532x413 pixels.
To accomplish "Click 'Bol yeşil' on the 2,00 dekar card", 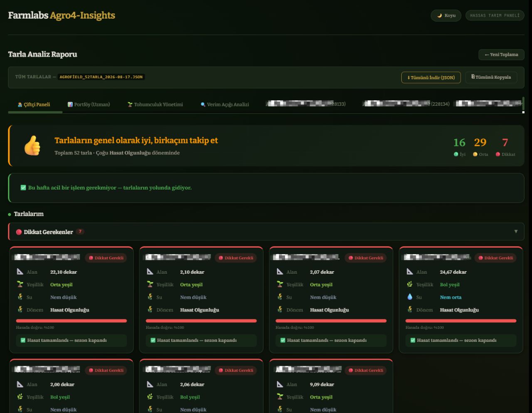I will 60,397.
